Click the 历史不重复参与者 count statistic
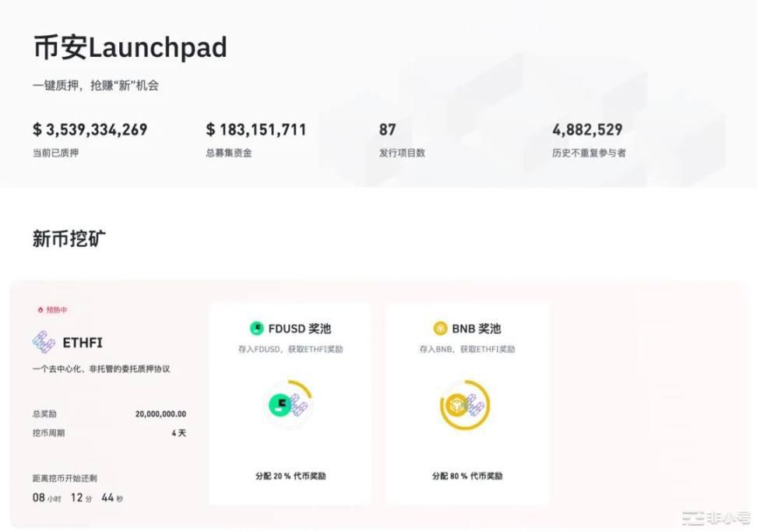This screenshot has width=757, height=532. [587, 130]
